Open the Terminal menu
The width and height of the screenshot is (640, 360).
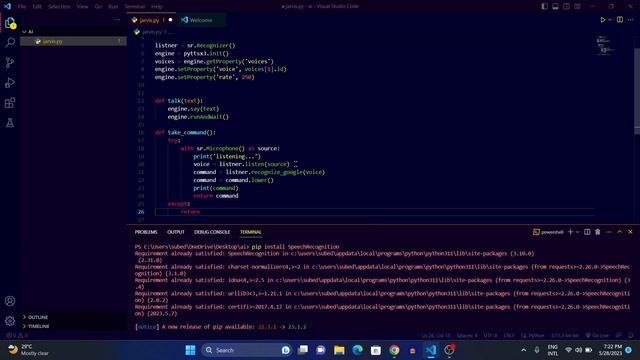point(135,7)
